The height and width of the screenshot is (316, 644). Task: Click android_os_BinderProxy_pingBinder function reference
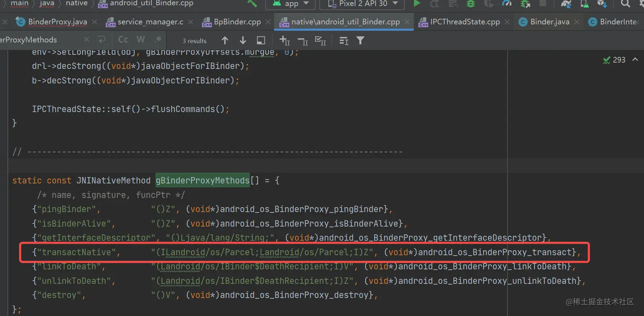point(302,209)
